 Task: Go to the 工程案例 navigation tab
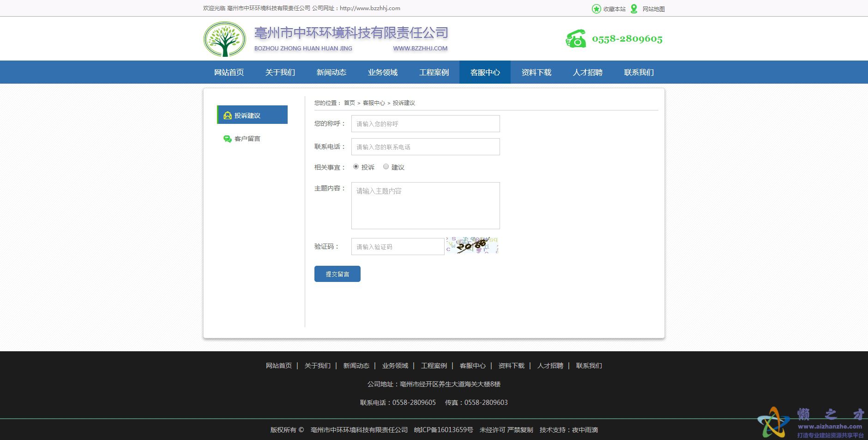pos(434,73)
